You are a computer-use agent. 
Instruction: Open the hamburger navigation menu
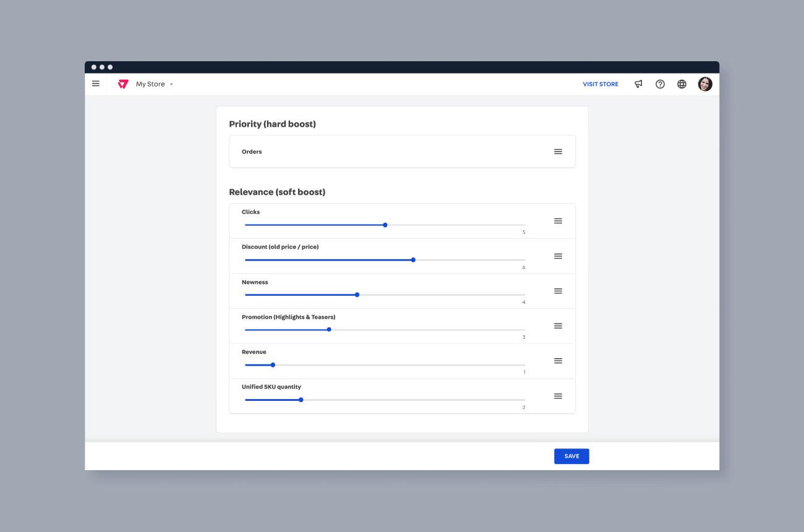[96, 84]
